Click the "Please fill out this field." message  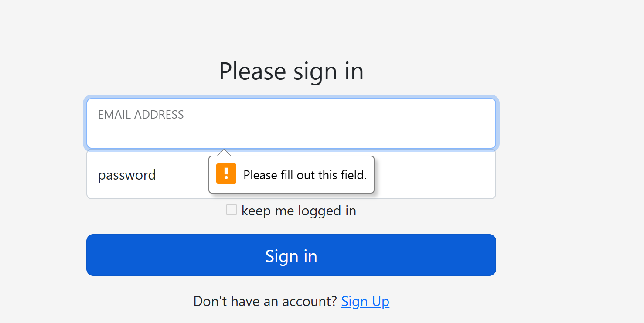pyautogui.click(x=305, y=175)
